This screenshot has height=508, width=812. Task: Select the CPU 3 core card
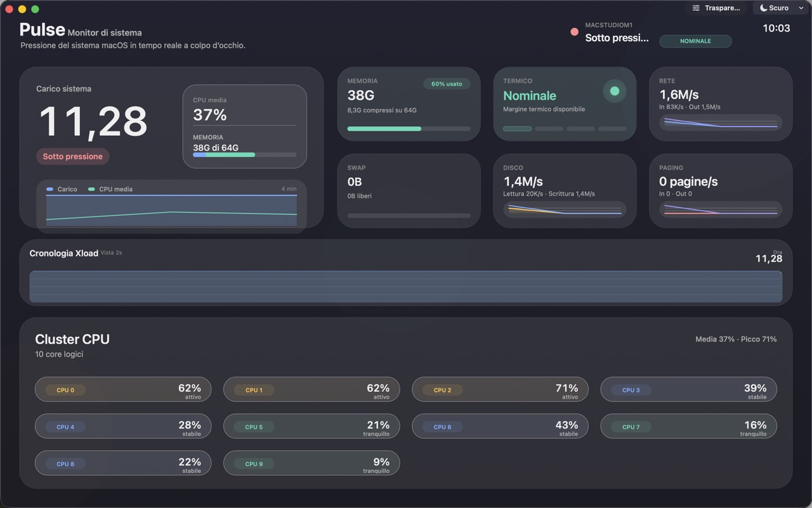(x=688, y=389)
